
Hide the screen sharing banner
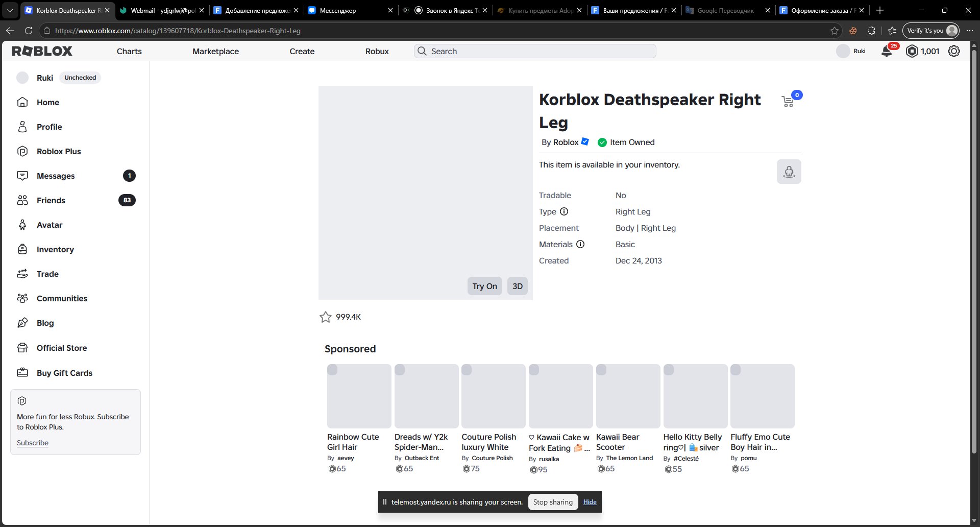tap(590, 502)
